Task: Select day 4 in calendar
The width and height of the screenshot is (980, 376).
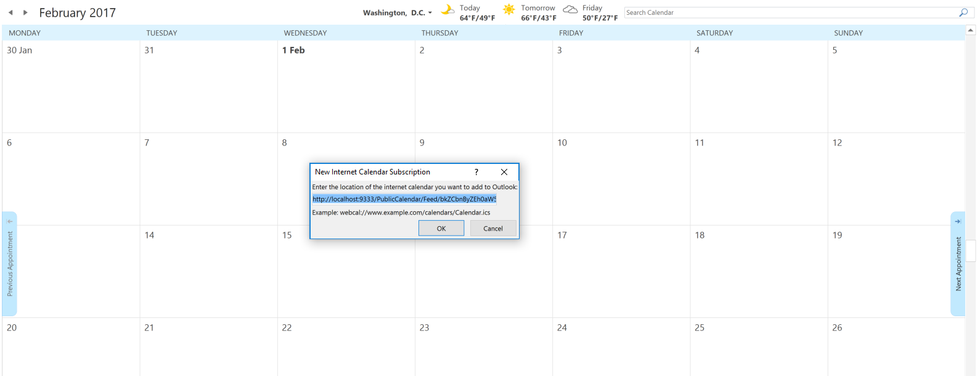Action: click(759, 86)
